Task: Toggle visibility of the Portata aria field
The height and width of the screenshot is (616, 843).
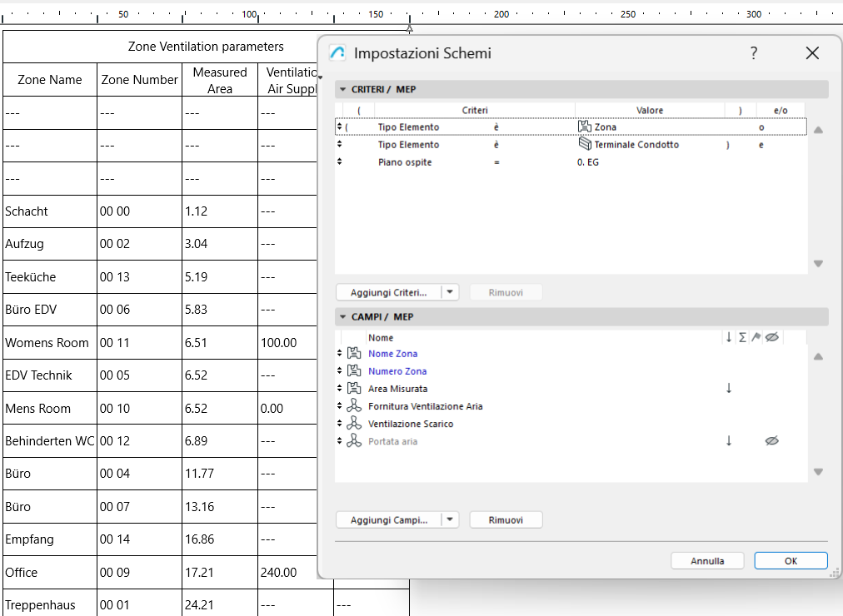Action: click(x=771, y=441)
